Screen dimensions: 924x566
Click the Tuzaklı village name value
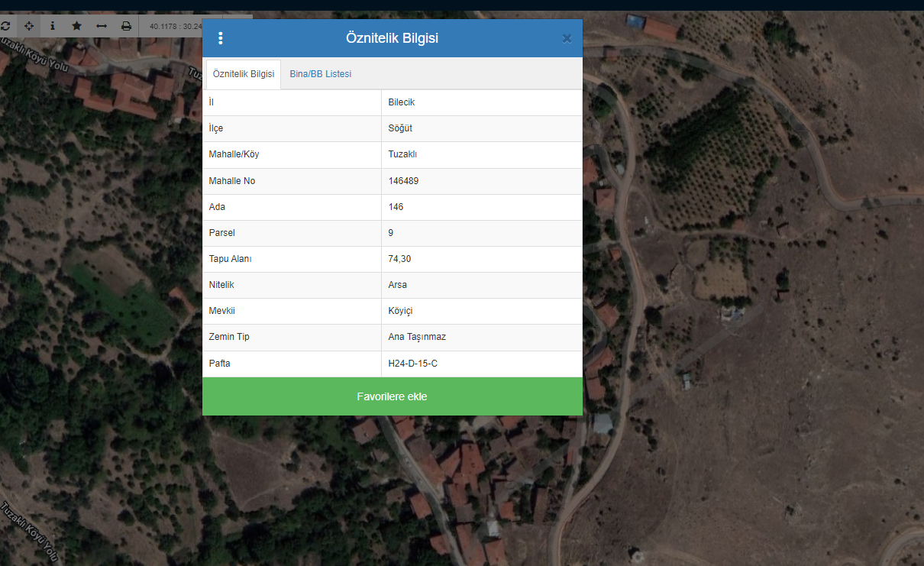[x=402, y=154]
